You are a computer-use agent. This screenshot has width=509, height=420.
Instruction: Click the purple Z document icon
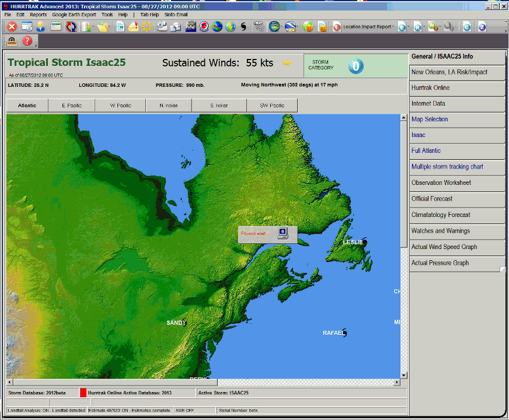click(482, 27)
